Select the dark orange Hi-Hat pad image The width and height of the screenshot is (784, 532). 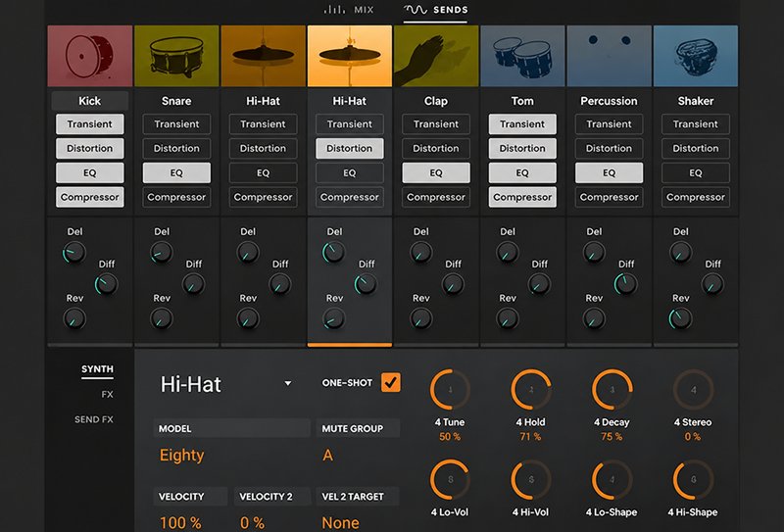click(263, 56)
